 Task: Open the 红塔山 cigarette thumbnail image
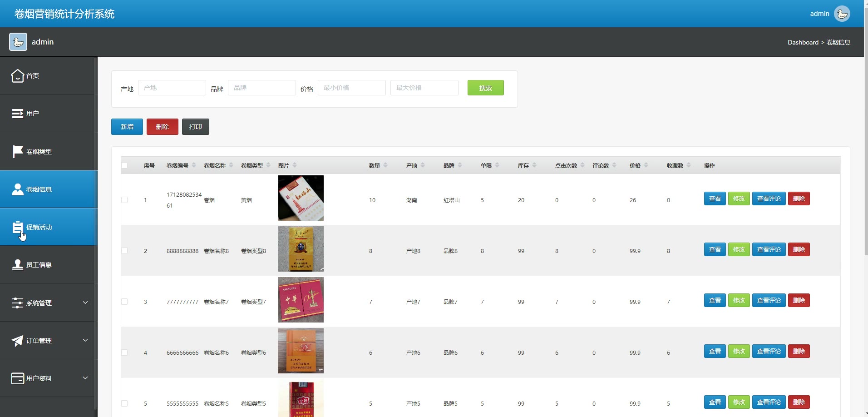(x=301, y=198)
